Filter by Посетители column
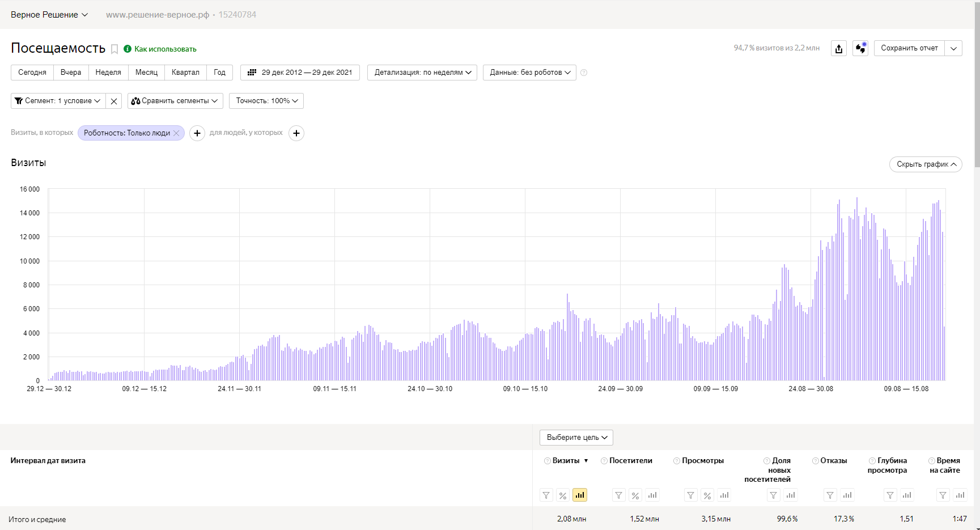Viewport: 980px width, 530px height. point(618,495)
